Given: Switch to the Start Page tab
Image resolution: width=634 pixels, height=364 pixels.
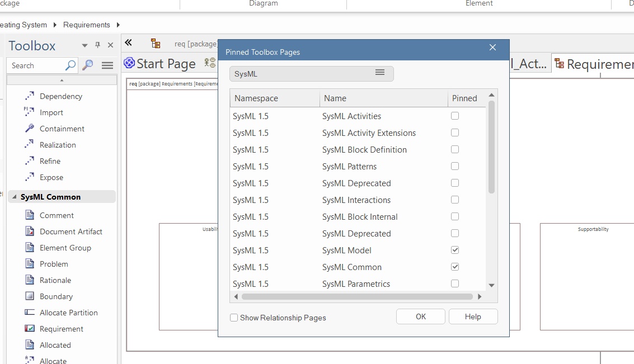Looking at the screenshot, I should (160, 64).
